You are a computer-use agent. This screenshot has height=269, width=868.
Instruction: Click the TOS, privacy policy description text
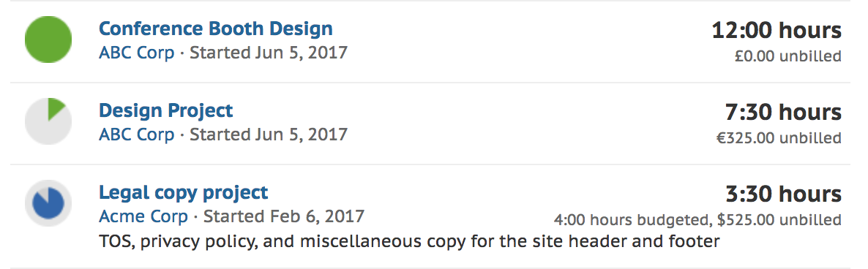409,242
